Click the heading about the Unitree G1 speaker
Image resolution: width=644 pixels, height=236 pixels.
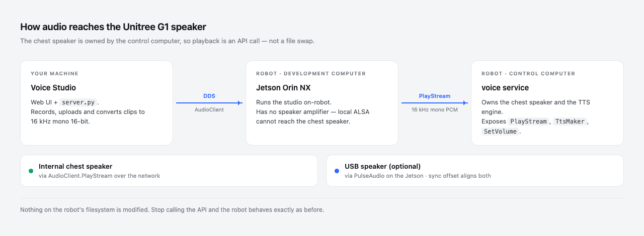point(113,27)
